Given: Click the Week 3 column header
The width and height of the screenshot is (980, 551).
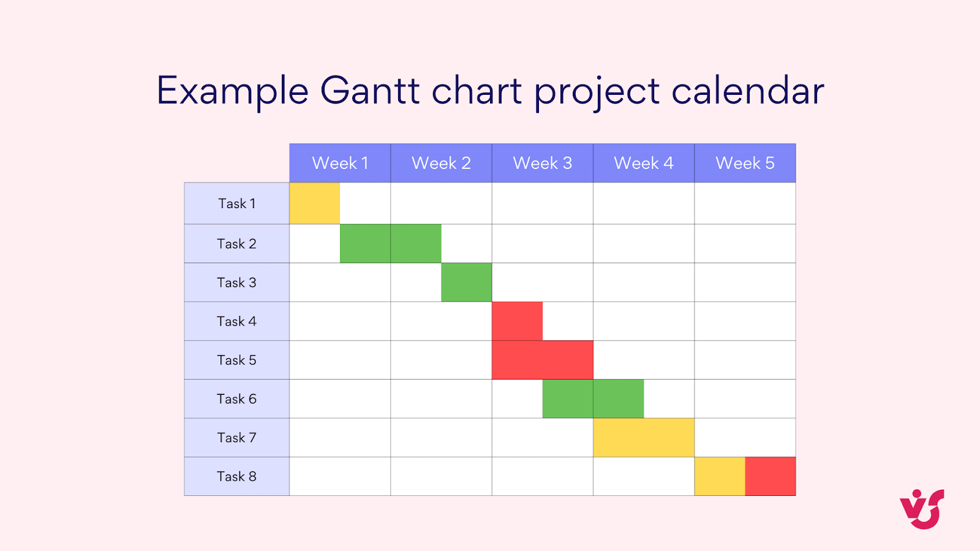Looking at the screenshot, I should click(x=542, y=163).
